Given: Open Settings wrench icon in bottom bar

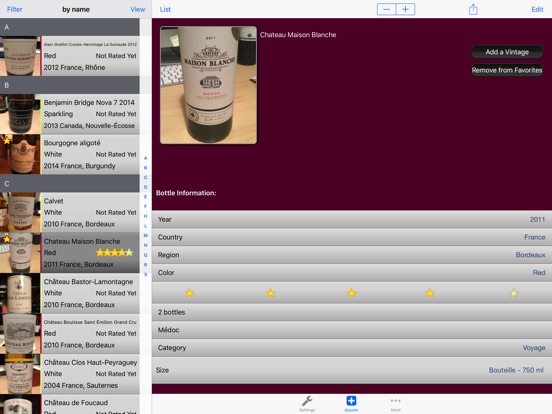Looking at the screenshot, I should tap(307, 403).
